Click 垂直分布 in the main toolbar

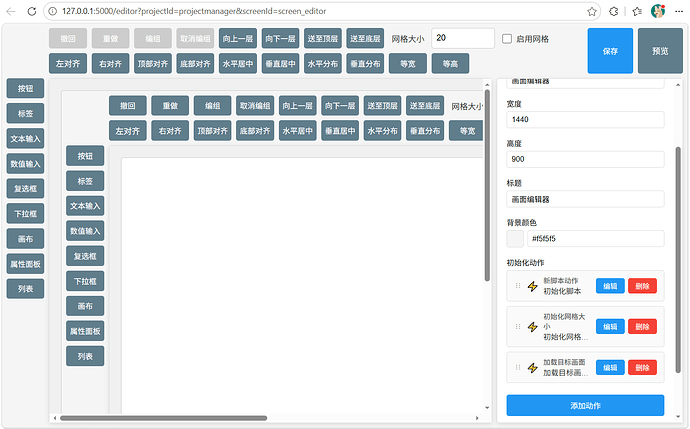(365, 64)
